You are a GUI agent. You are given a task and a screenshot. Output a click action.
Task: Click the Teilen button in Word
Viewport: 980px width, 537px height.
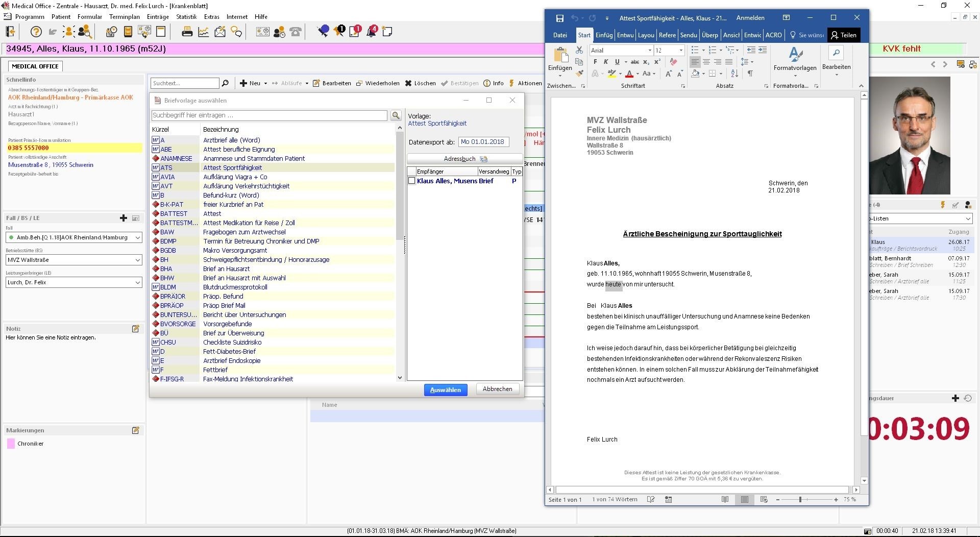843,35
